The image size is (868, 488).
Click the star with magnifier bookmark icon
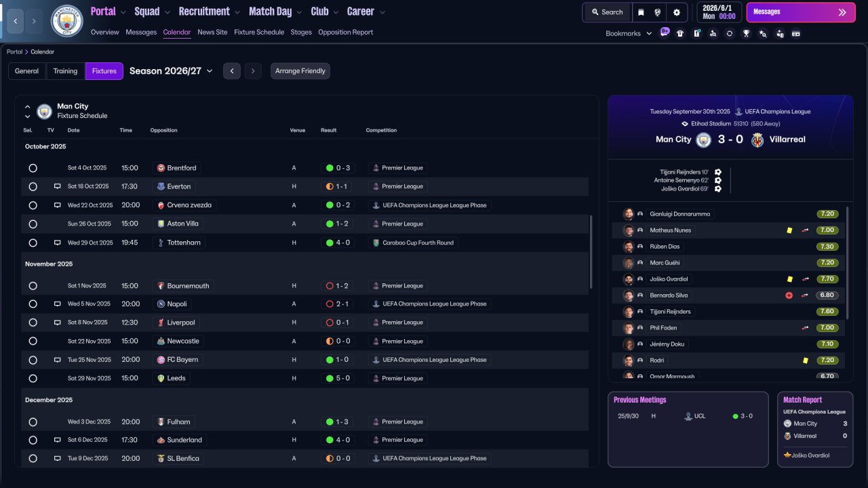(x=763, y=33)
